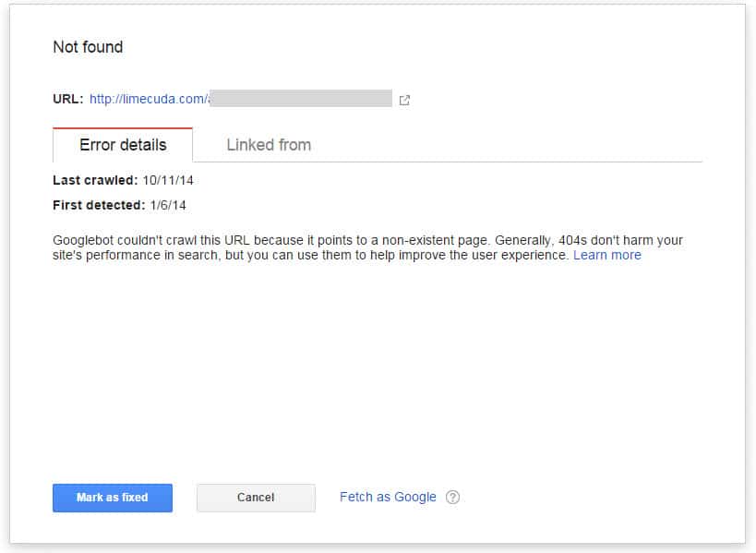Click the bold URL label

coord(67,99)
